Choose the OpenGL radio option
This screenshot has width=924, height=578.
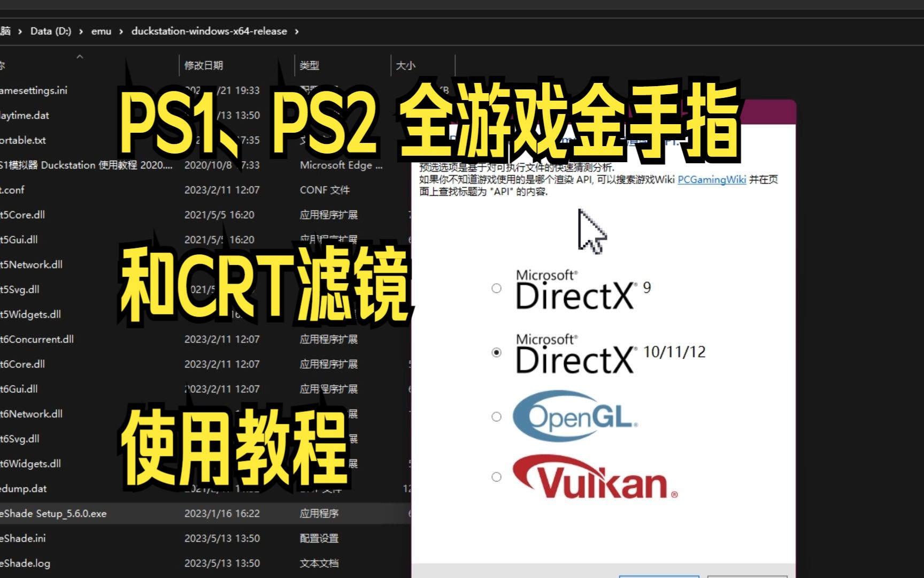(496, 416)
